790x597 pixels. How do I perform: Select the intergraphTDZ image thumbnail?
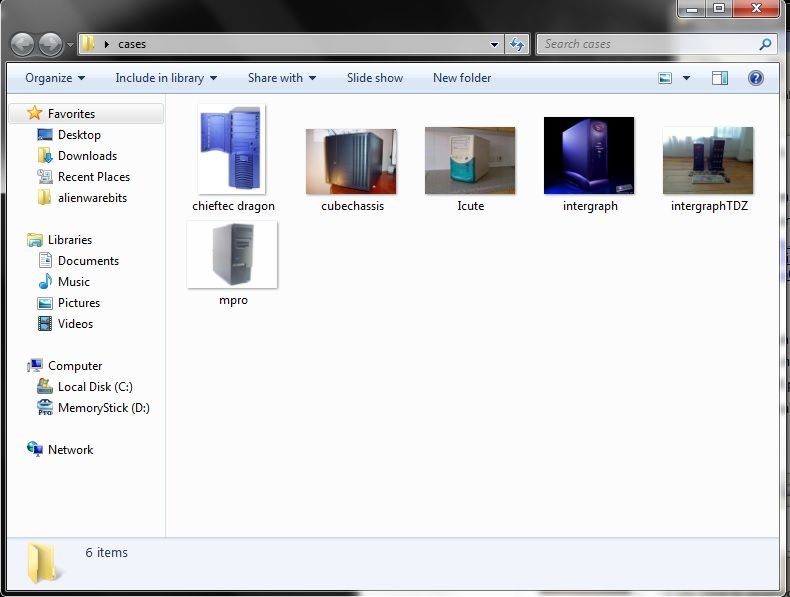tap(708, 161)
